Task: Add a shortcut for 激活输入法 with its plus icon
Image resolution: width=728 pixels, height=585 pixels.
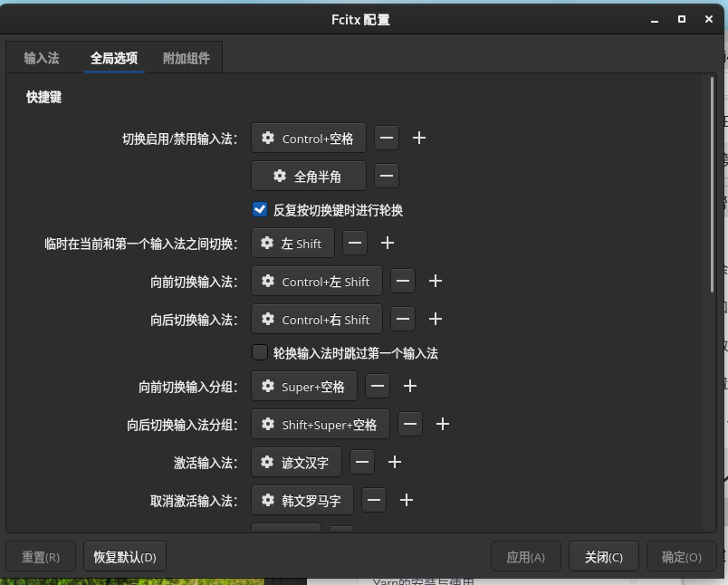Action: [x=395, y=462]
